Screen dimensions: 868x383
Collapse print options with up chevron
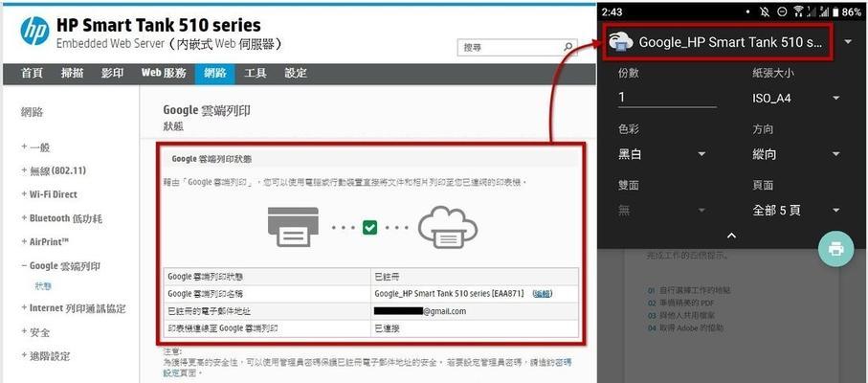click(731, 236)
